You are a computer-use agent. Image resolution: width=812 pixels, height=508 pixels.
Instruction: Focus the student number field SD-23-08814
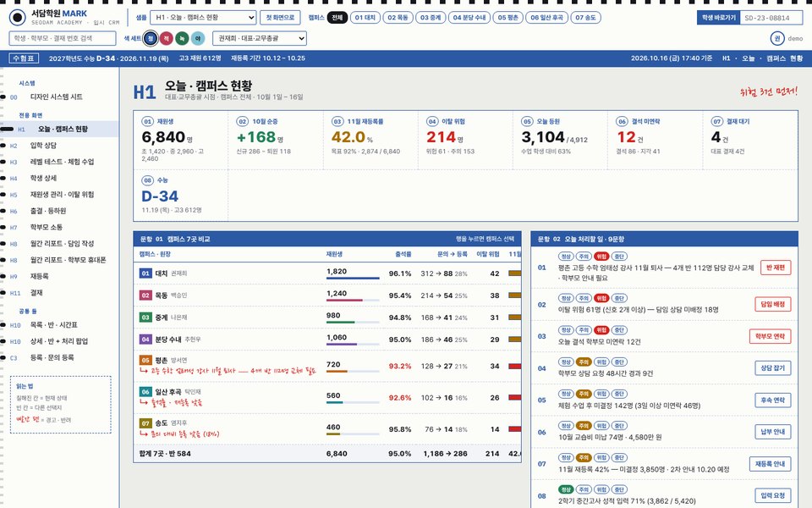click(771, 18)
